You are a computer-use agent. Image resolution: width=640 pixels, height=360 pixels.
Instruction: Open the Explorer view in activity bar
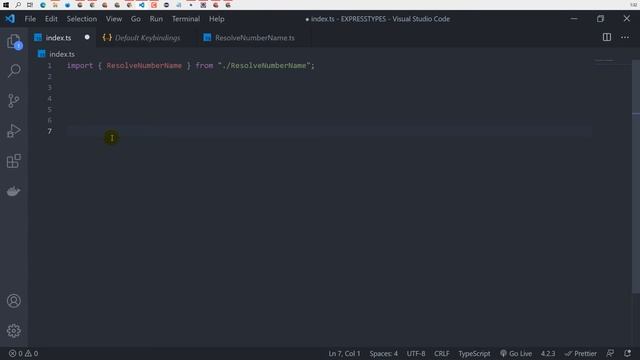(x=14, y=42)
